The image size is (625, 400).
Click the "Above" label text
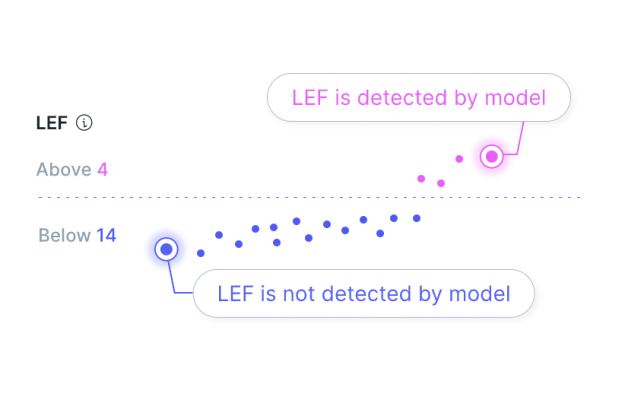[x=64, y=169]
